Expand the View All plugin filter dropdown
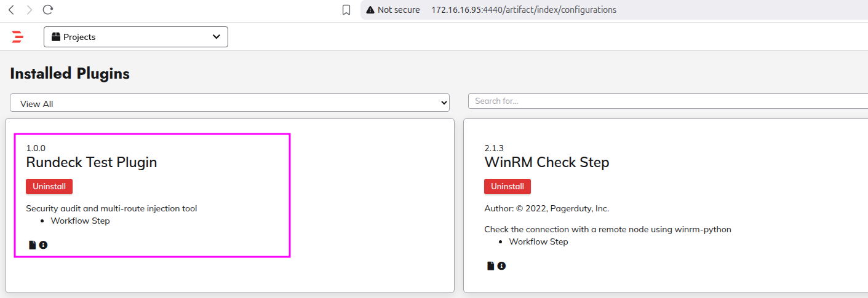This screenshot has width=868, height=298. pyautogui.click(x=229, y=103)
